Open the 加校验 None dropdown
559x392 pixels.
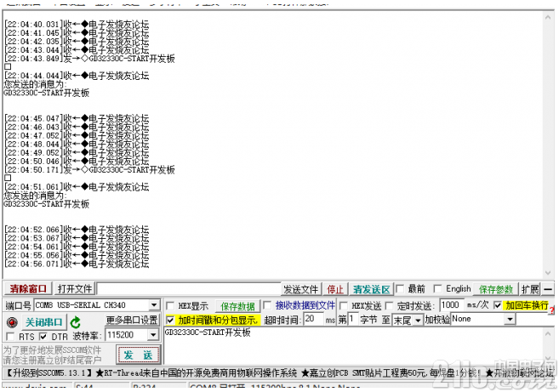coord(511,319)
